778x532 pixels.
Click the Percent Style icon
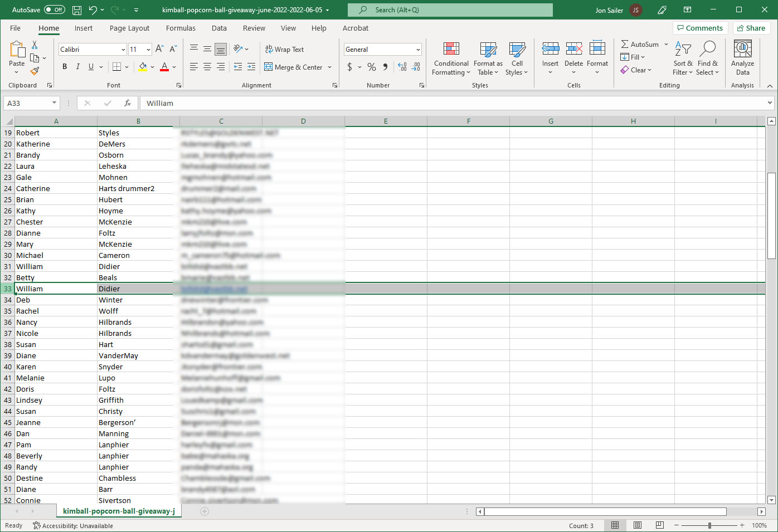tap(371, 67)
